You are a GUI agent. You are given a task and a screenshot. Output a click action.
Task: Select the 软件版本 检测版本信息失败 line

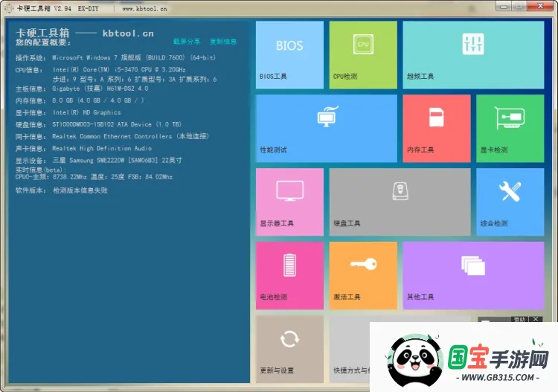point(62,190)
